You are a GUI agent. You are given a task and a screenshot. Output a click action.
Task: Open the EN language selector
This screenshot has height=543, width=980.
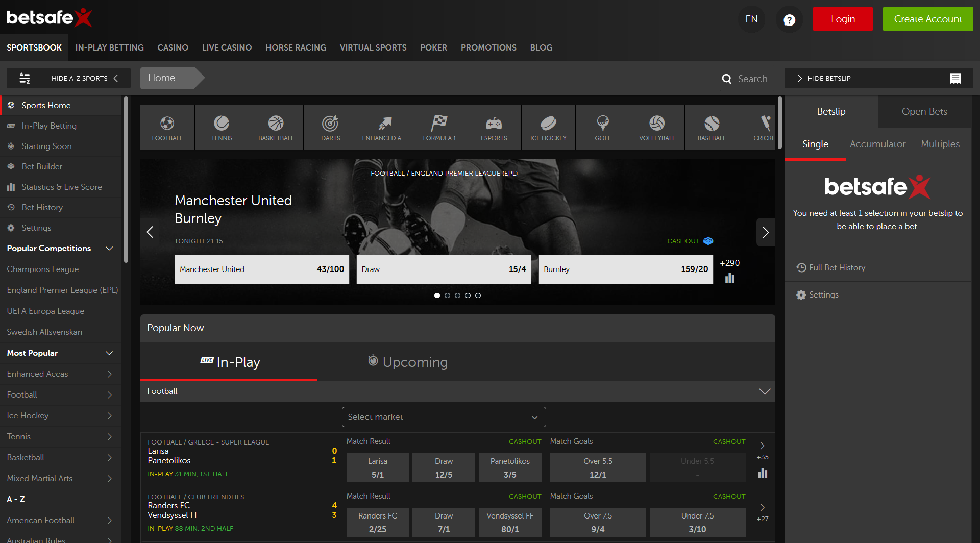click(751, 19)
